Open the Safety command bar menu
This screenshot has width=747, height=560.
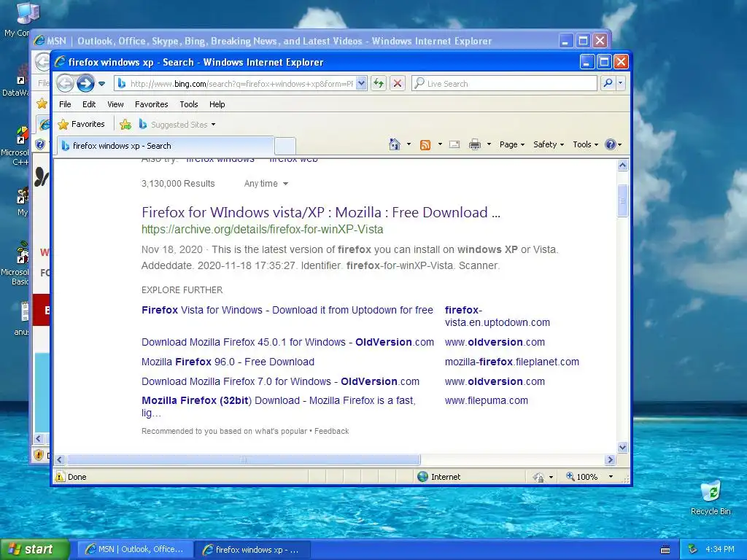click(x=549, y=144)
